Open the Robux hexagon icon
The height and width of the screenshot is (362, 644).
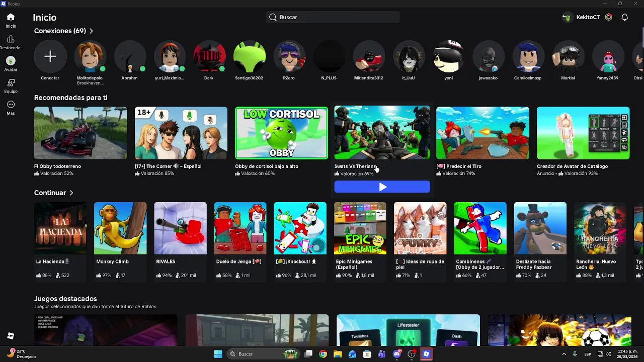[x=609, y=17]
